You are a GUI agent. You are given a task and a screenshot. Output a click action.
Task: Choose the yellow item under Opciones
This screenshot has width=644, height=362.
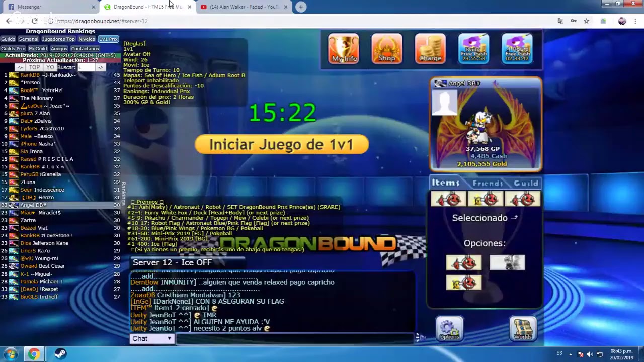[x=463, y=283]
